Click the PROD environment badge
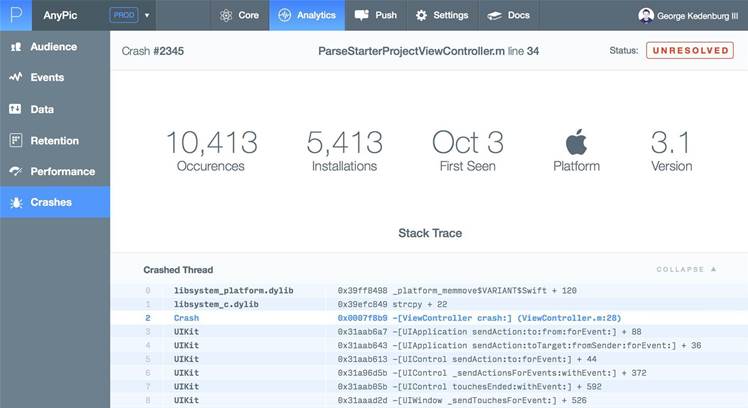748x408 pixels. pyautogui.click(x=124, y=16)
